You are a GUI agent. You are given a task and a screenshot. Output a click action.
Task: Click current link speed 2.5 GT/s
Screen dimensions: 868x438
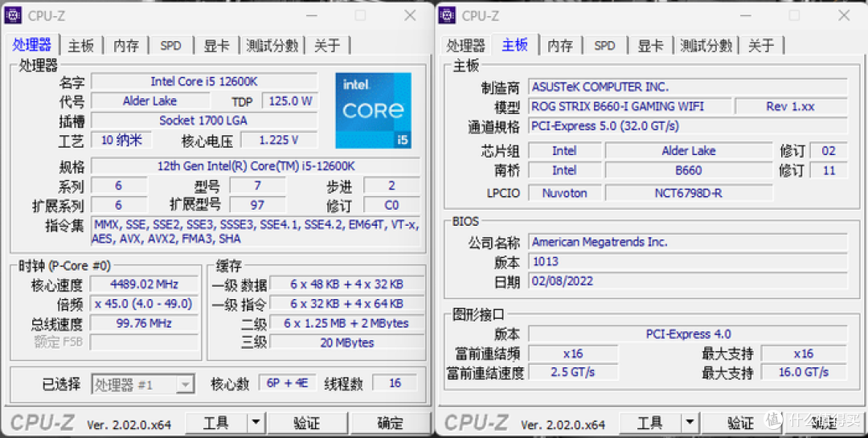click(x=573, y=371)
